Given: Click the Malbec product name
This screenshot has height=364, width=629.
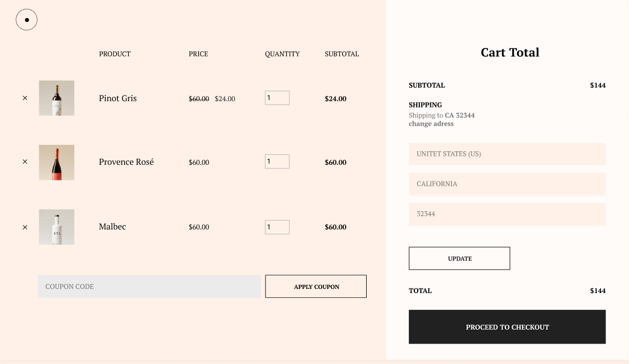Looking at the screenshot, I should pyautogui.click(x=113, y=226).
